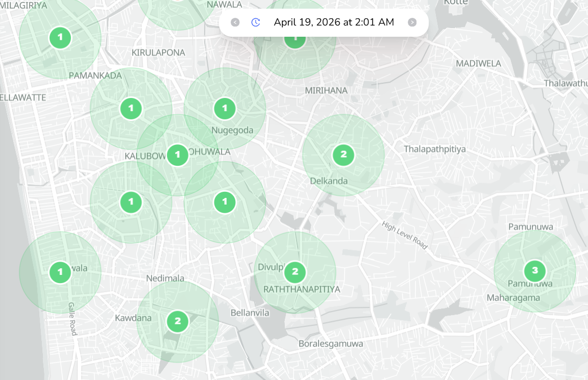Click the RATHTHANAPITIYA place label
This screenshot has width=588, height=380.
(302, 289)
